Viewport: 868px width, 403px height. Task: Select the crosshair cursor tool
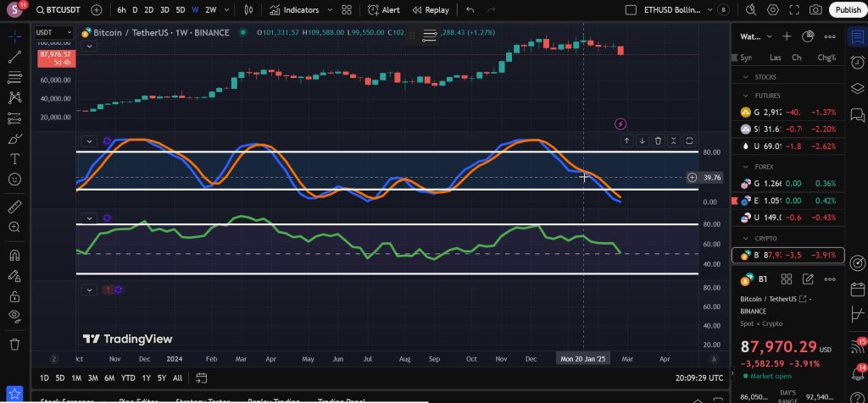click(x=15, y=36)
